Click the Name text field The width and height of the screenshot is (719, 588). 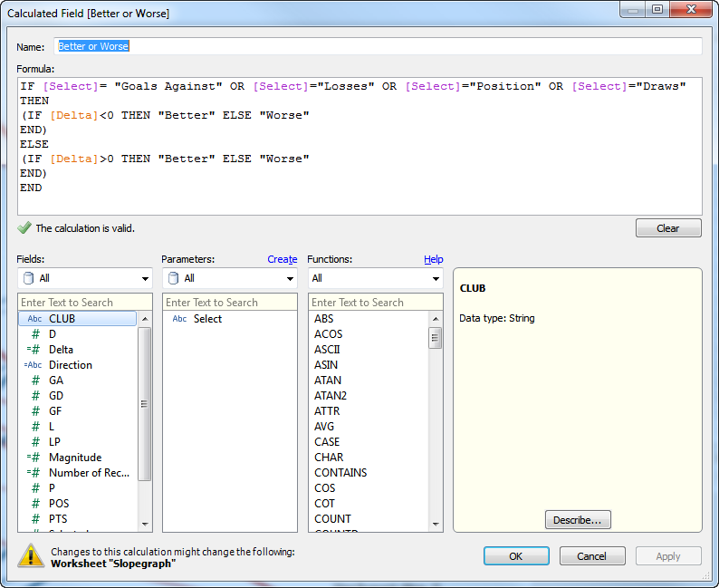tap(377, 46)
